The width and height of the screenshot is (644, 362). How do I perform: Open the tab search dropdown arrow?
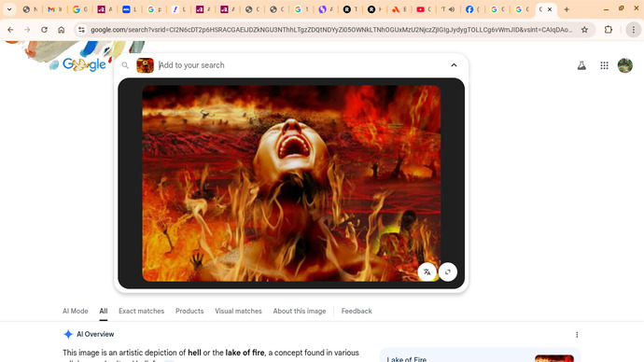[9, 9]
